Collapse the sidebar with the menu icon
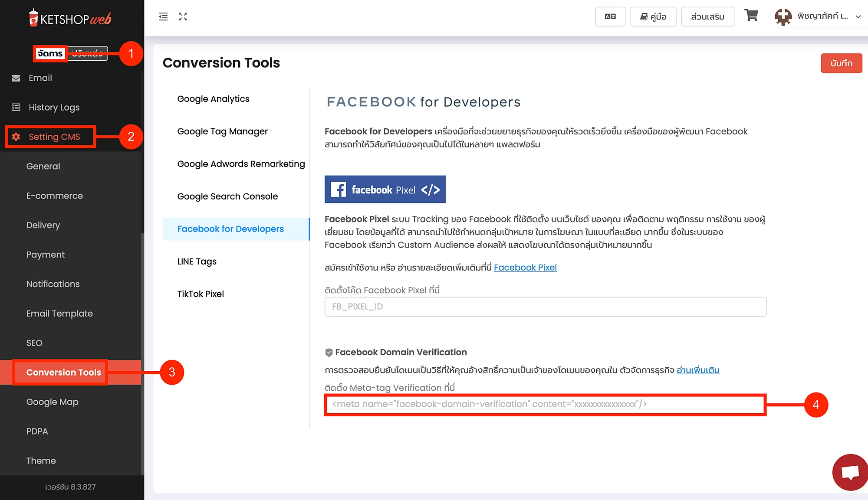The width and height of the screenshot is (868, 500). (163, 17)
